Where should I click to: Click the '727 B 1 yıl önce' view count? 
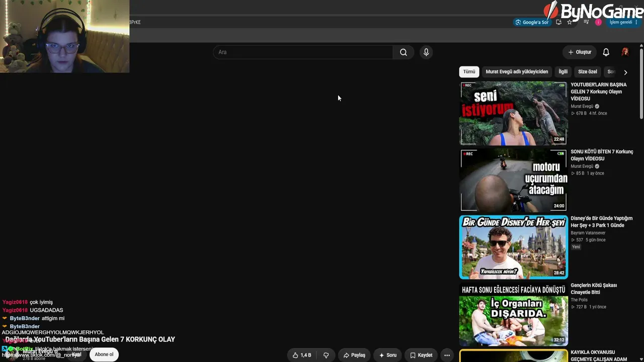[589, 307]
